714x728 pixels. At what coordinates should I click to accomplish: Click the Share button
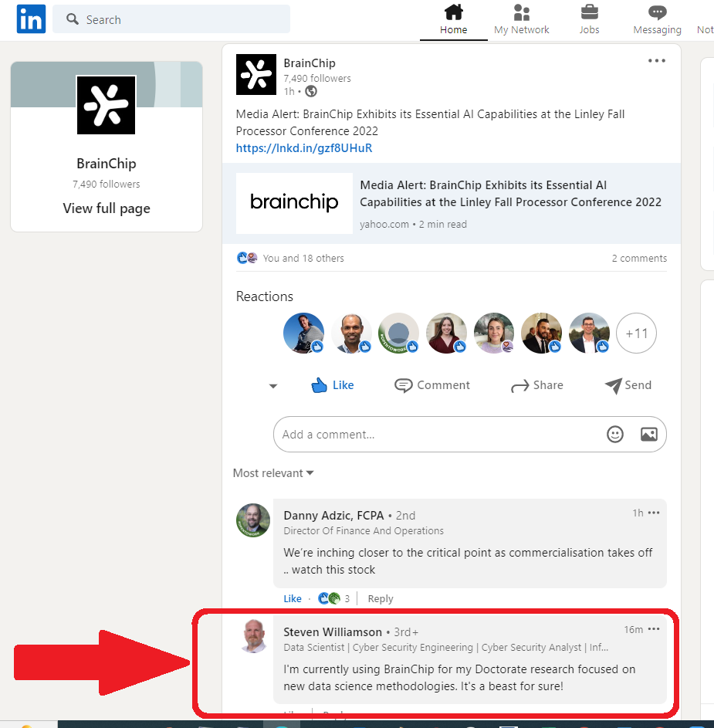[537, 385]
